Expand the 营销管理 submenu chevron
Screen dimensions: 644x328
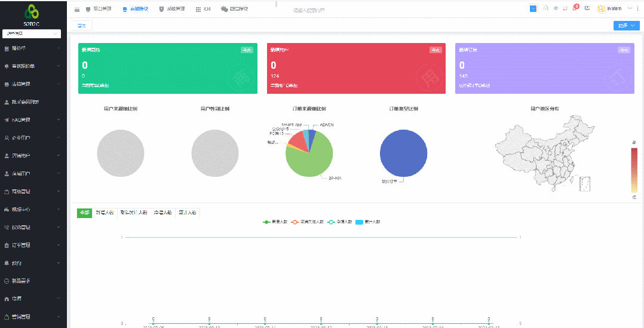point(59,317)
